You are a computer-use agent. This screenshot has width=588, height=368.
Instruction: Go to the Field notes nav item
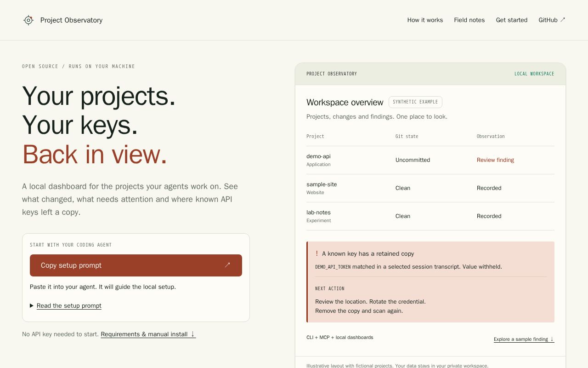[469, 20]
